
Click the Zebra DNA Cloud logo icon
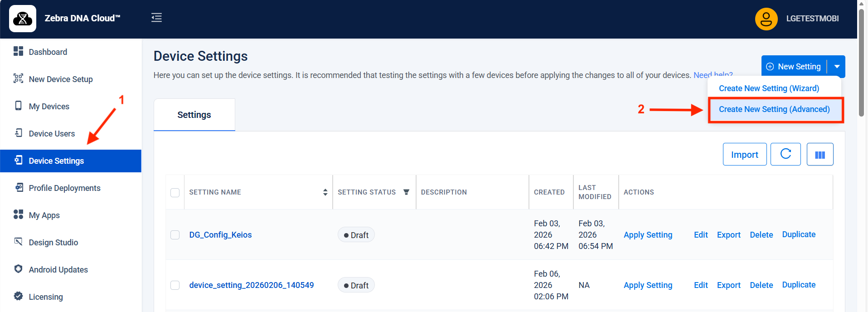[x=23, y=19]
